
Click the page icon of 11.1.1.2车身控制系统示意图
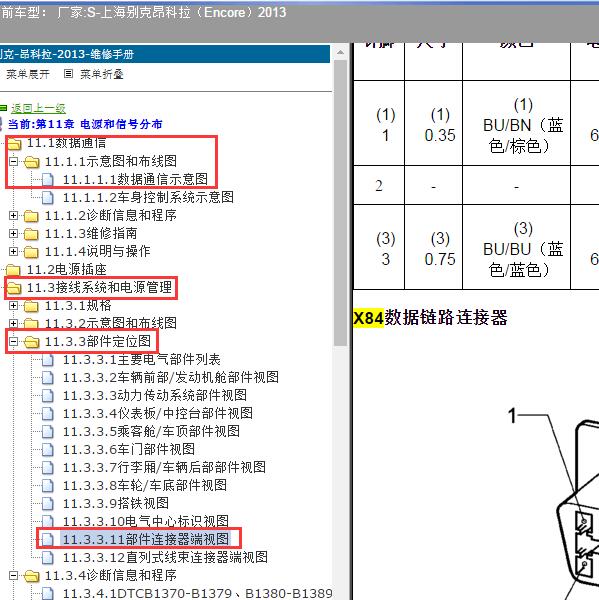[x=48, y=197]
